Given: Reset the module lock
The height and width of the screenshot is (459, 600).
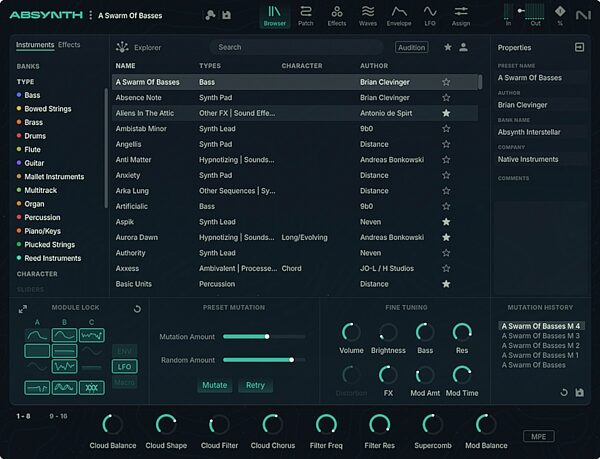Looking at the screenshot, I should click(137, 309).
